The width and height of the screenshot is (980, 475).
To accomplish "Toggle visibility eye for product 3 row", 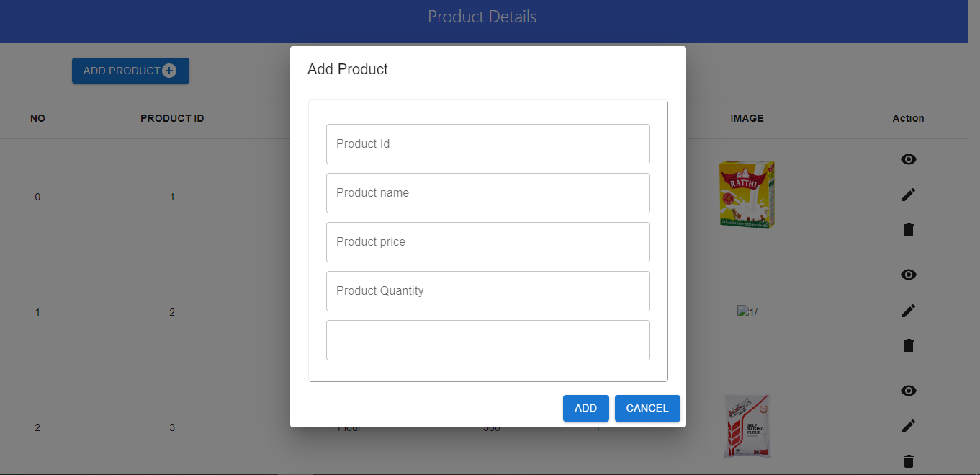I will coord(908,390).
